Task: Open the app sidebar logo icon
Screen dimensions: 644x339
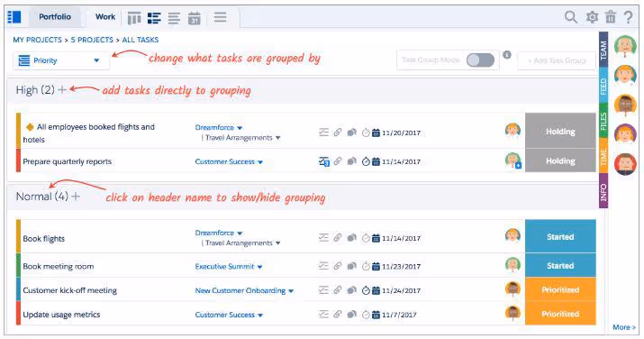Action: point(14,17)
